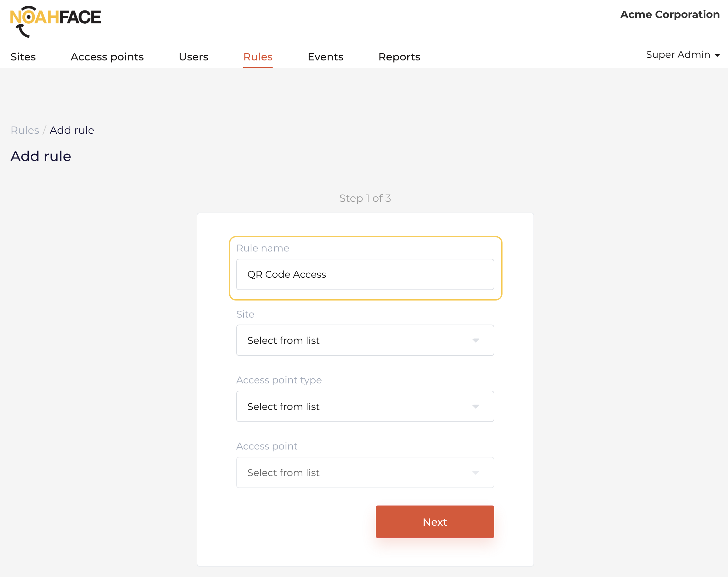Click the Access point type dropdown chevron
Viewport: 728px width, 577px height.
pyautogui.click(x=476, y=406)
